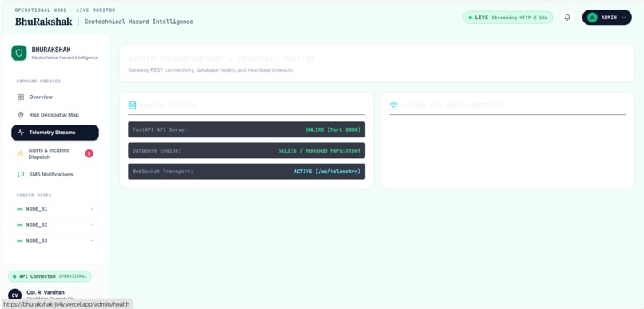Click the BhuRakshak shield logo icon
This screenshot has height=309, width=644.
19,53
